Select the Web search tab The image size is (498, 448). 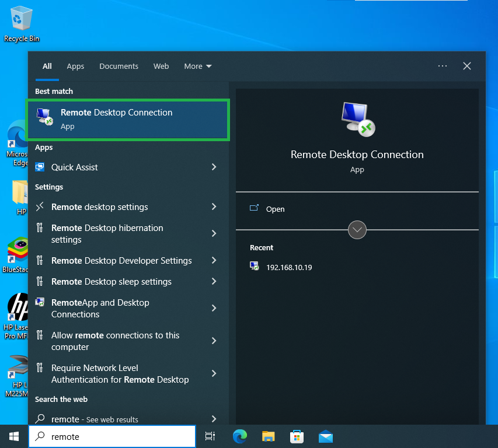tap(161, 66)
